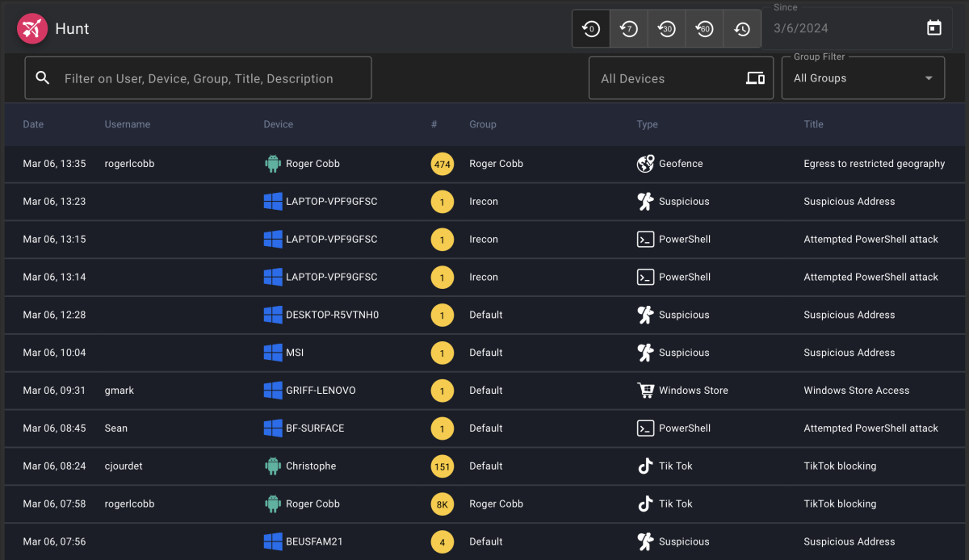
Task: Sort by the # column header
Action: [x=434, y=124]
